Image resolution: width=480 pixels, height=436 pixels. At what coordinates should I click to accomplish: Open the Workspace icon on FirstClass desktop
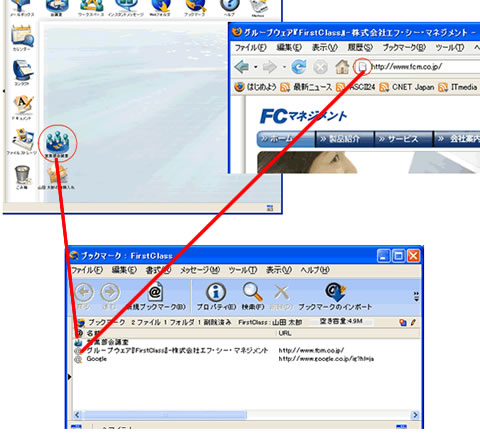click(x=91, y=7)
